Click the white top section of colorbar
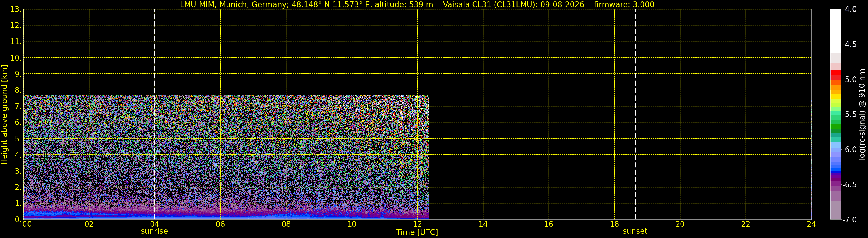The image size is (868, 238). pos(836,31)
